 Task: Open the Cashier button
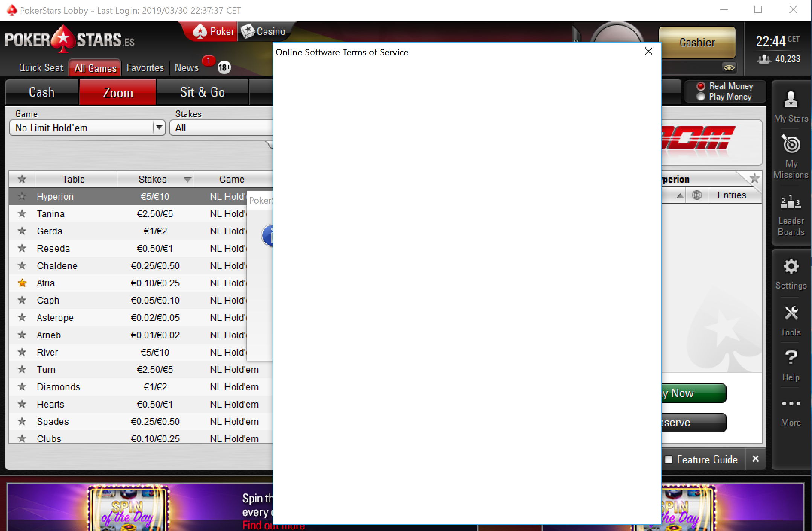click(697, 42)
